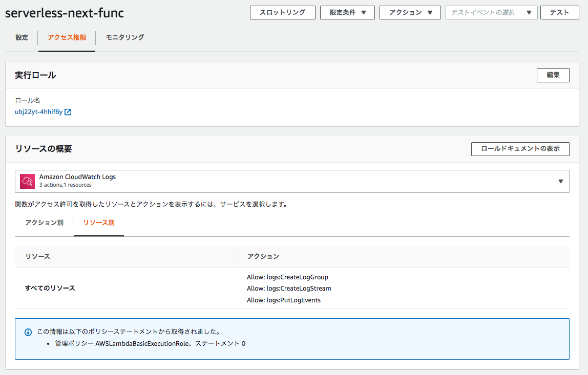Screen dimensions: 588x375
Task: Select the リソース別 view tab
Action: 98,223
